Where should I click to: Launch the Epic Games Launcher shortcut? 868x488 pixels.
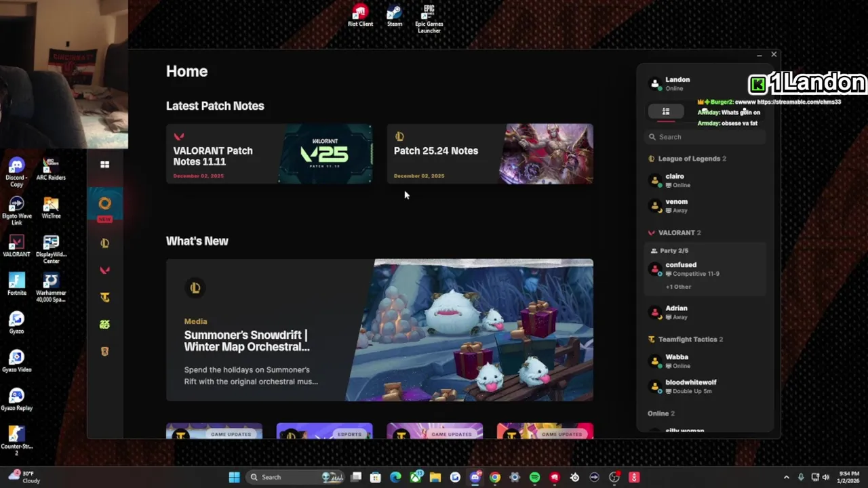click(429, 18)
